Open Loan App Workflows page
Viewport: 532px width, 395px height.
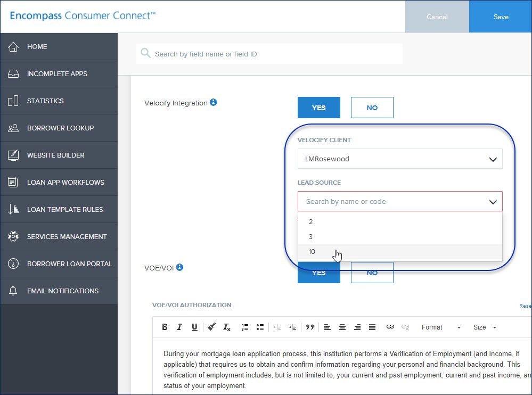coord(59,182)
